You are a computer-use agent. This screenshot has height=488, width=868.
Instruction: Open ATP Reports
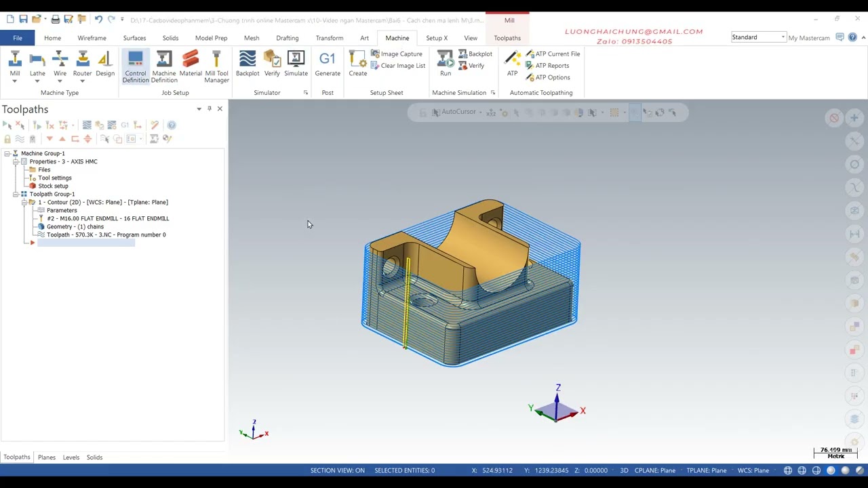(547, 66)
